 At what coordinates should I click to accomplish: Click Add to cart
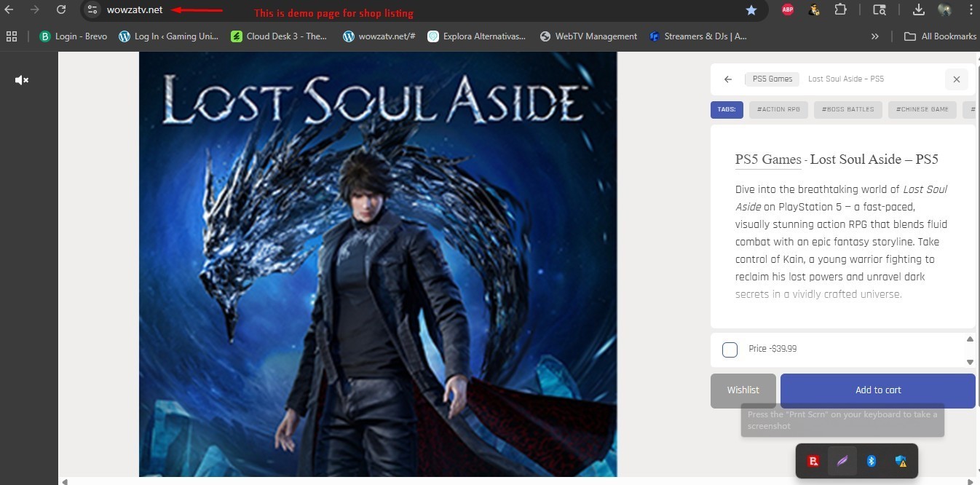click(878, 390)
